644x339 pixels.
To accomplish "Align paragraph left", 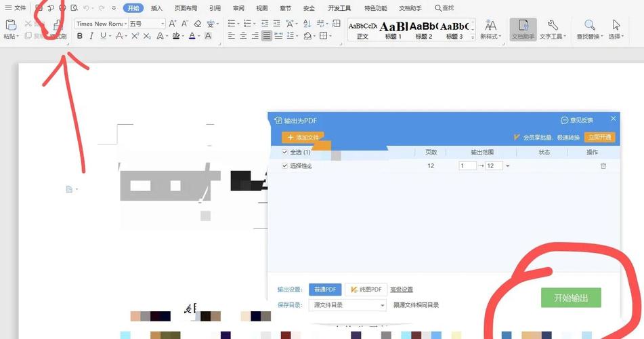I will pyautogui.click(x=231, y=36).
